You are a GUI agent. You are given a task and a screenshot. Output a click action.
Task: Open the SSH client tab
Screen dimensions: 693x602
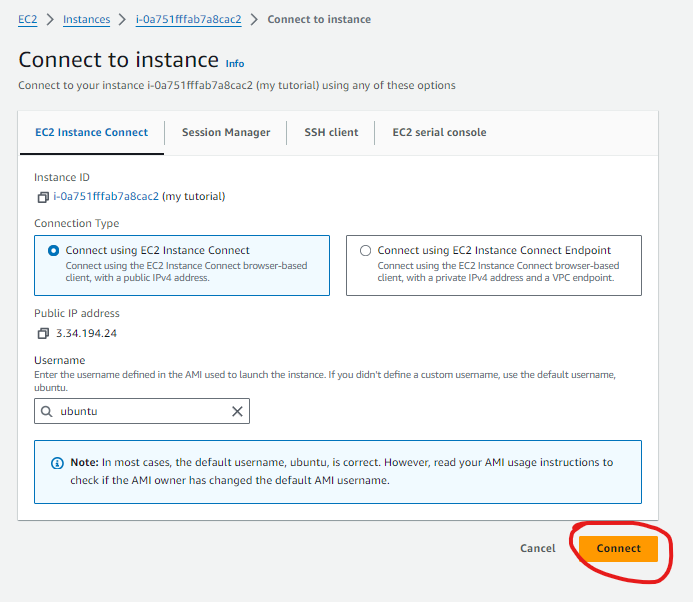(331, 133)
